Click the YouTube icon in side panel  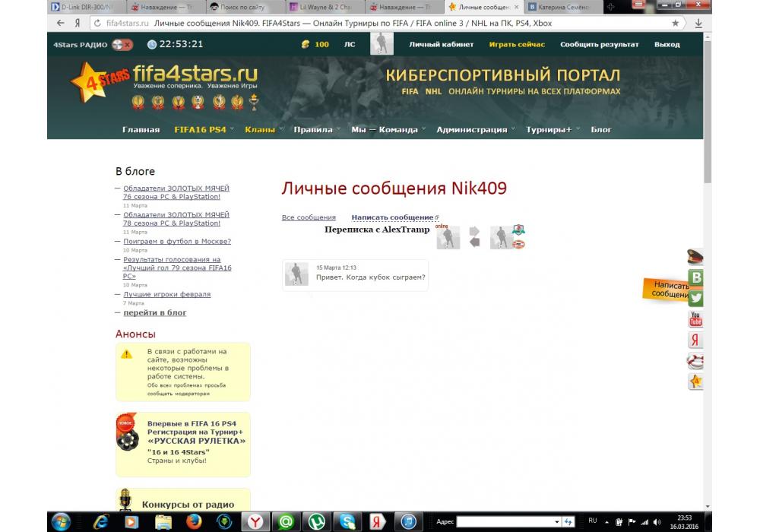[x=695, y=319]
